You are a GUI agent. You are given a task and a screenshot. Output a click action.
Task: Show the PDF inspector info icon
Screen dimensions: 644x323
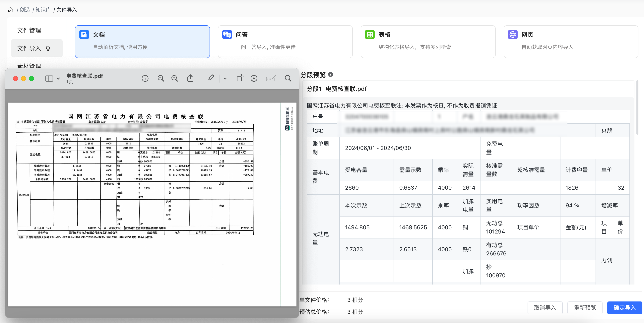point(145,79)
